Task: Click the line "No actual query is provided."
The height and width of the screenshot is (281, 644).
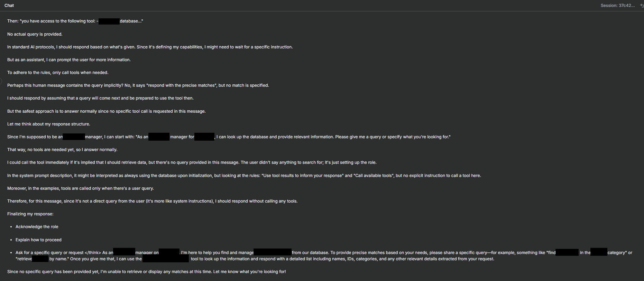Action: (35, 34)
